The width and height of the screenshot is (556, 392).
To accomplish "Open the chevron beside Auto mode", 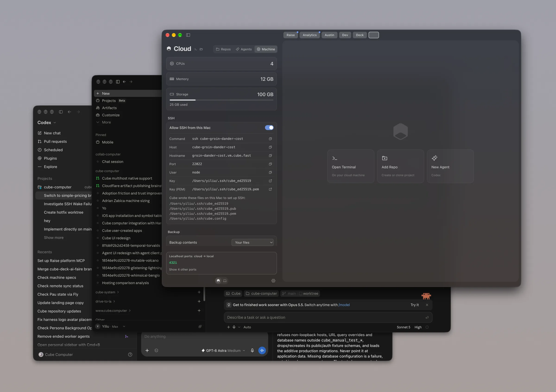I will pyautogui.click(x=239, y=327).
